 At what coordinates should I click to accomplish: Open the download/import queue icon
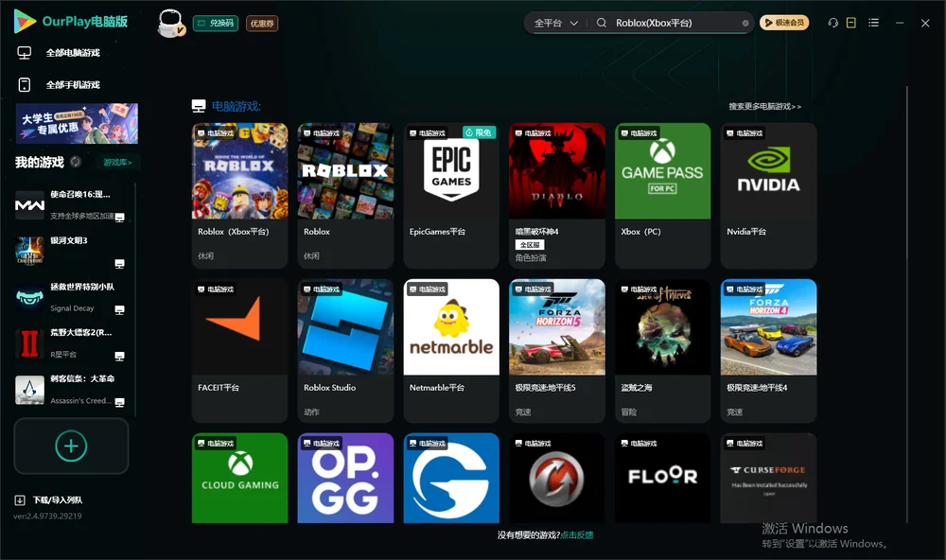point(20,500)
